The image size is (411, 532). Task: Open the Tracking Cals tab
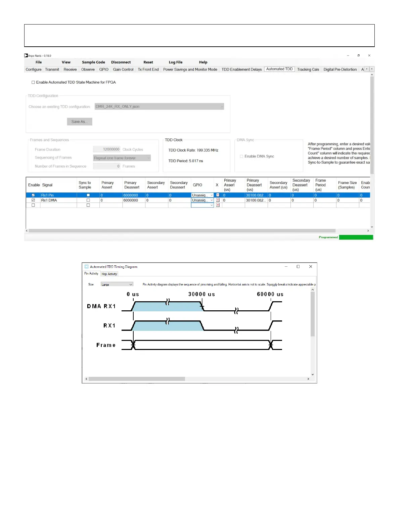coord(308,70)
